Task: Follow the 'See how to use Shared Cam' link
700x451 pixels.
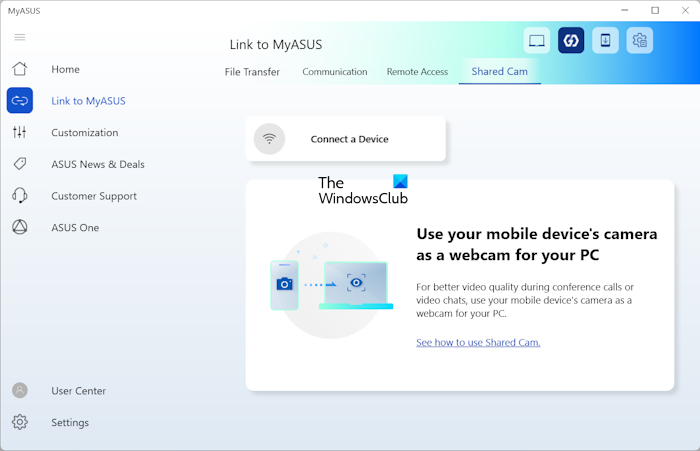Action: (478, 342)
